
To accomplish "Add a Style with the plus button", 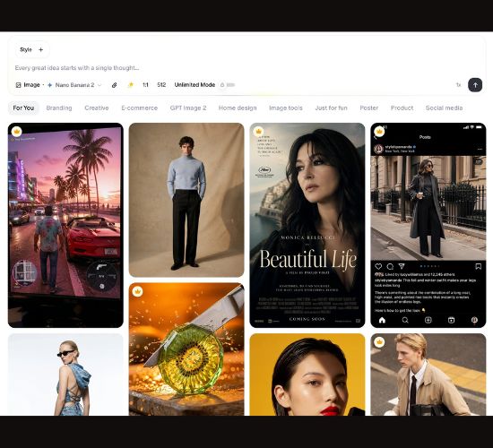I will pos(41,49).
